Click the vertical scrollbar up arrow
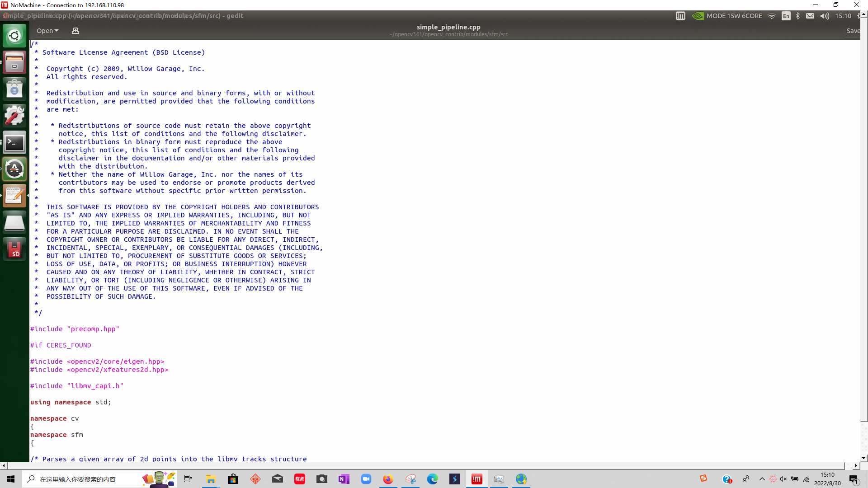Screen dimensions: 868x488 (864, 14)
